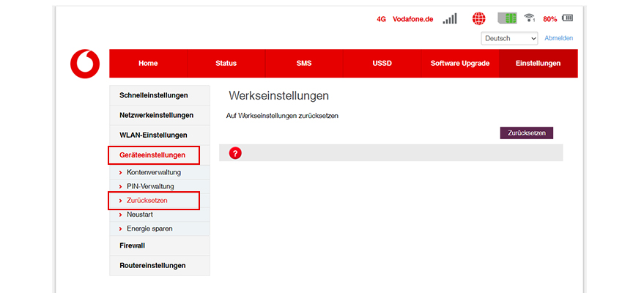644x293 pixels.
Task: Click the red globe internet icon
Action: (479, 19)
